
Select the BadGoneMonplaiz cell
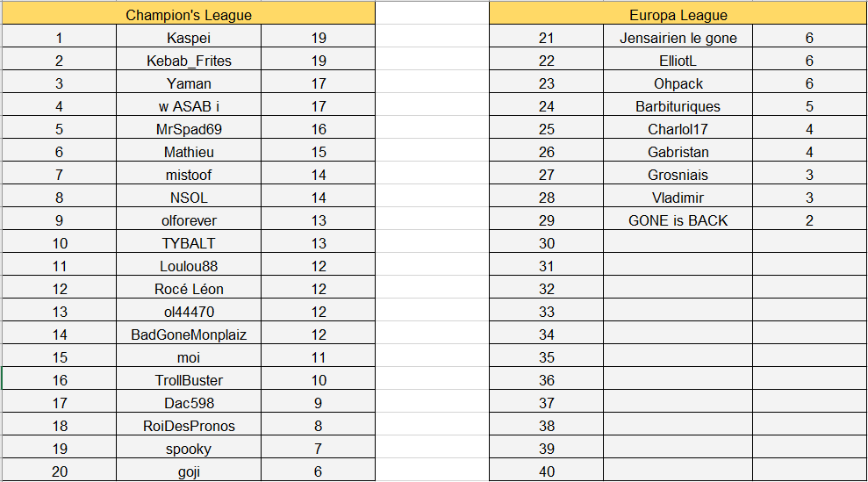188,335
